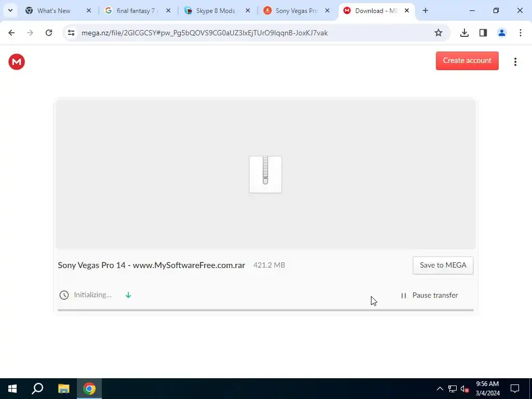Expand the tab search dropdown arrow
The height and width of the screenshot is (399, 532).
pyautogui.click(x=10, y=10)
